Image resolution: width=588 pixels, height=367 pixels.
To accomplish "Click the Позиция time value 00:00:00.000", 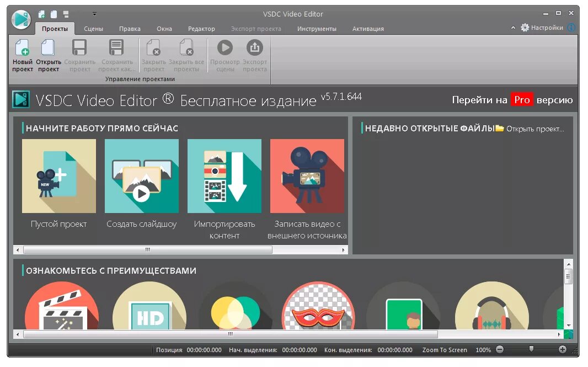I will click(x=204, y=350).
